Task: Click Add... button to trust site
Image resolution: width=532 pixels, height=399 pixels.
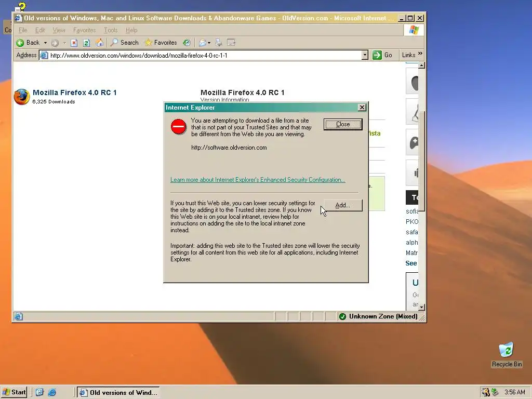Action: (343, 205)
